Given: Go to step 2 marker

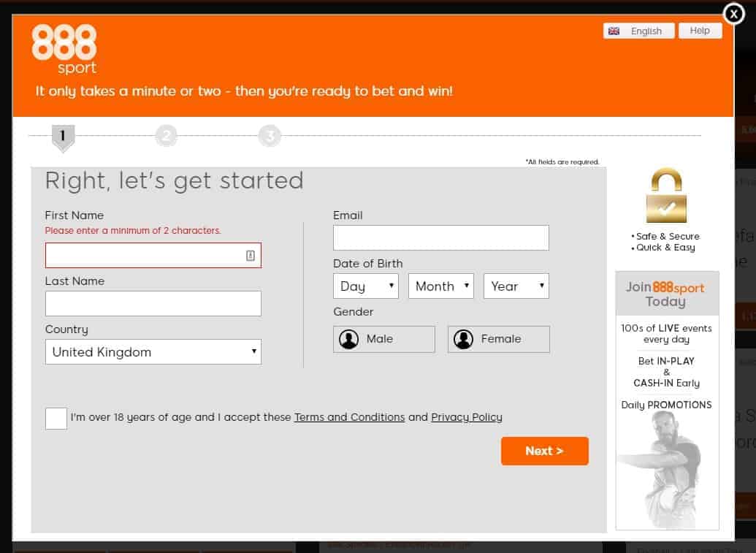Looking at the screenshot, I should coord(167,136).
